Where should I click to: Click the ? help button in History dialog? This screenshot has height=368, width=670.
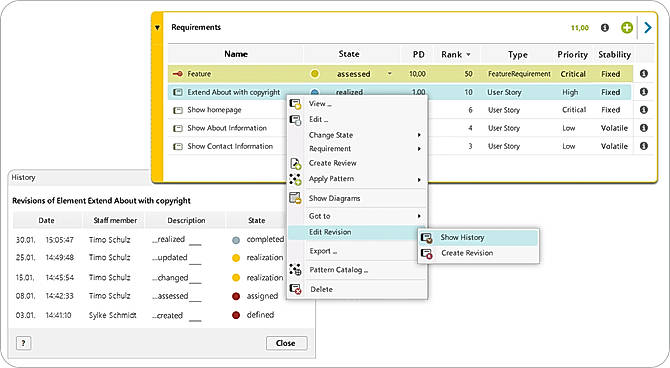(x=24, y=343)
